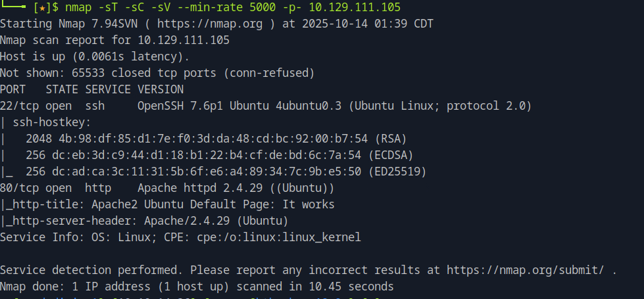The height and width of the screenshot is (299, 644).
Task: Click the 'Nmap done' summary line
Action: [197, 287]
